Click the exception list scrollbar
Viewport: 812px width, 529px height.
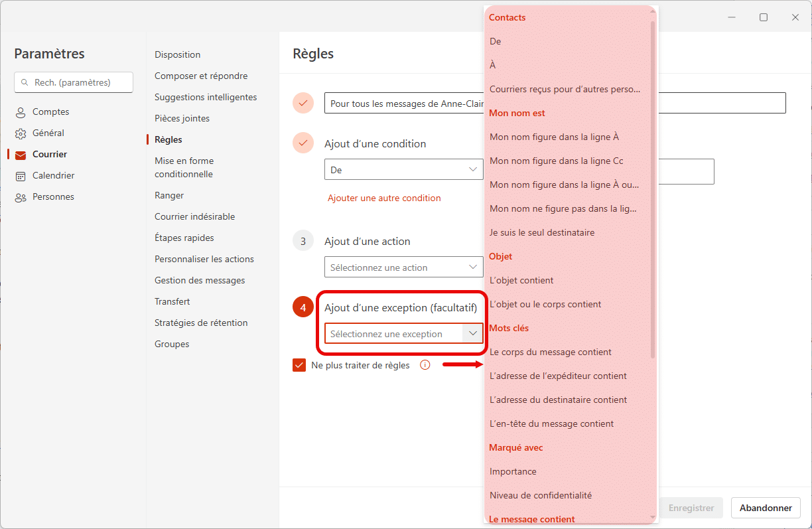[653, 189]
